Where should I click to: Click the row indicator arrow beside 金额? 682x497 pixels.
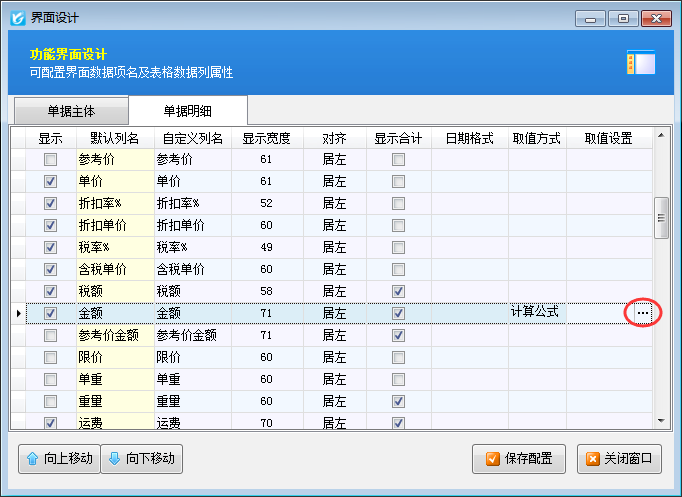(17, 314)
